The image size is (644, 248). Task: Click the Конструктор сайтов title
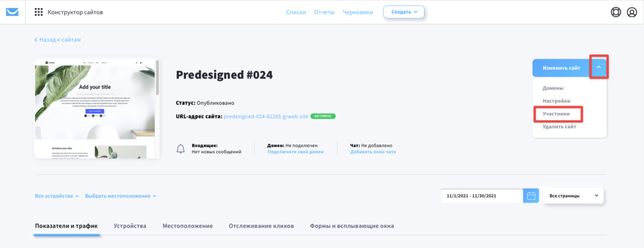pos(75,13)
